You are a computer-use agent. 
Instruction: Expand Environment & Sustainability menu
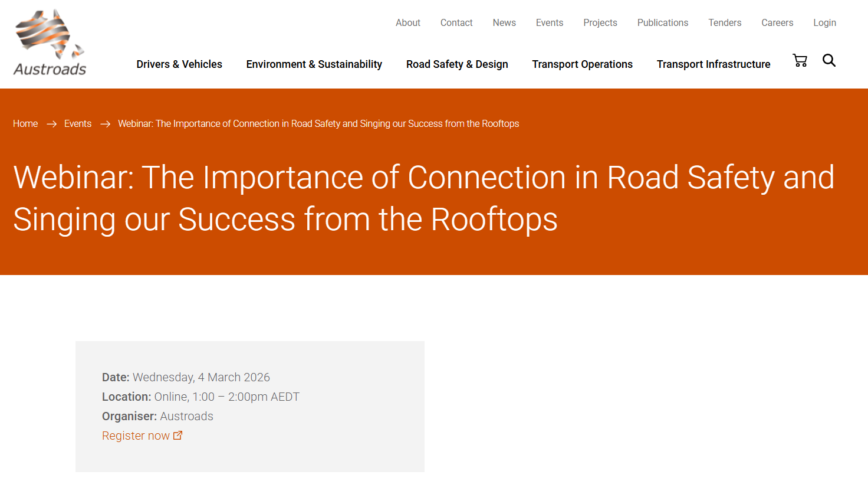[314, 64]
